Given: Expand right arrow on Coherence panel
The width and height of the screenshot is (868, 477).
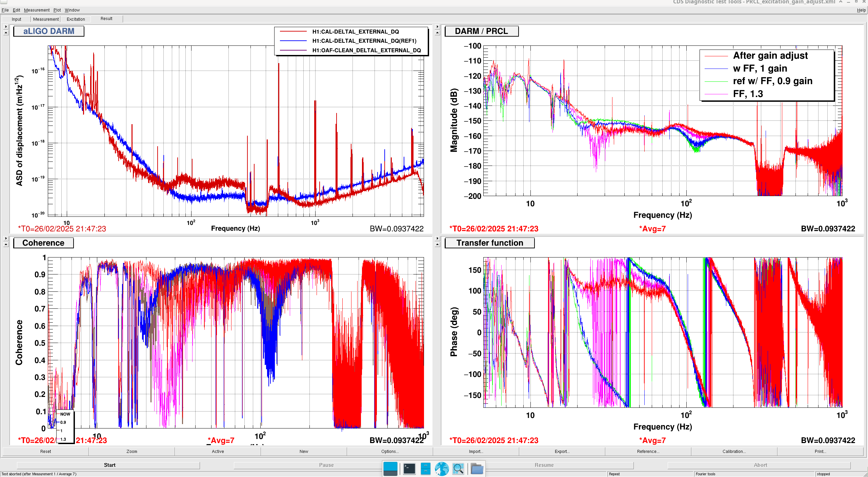Looking at the screenshot, I should [6, 238].
